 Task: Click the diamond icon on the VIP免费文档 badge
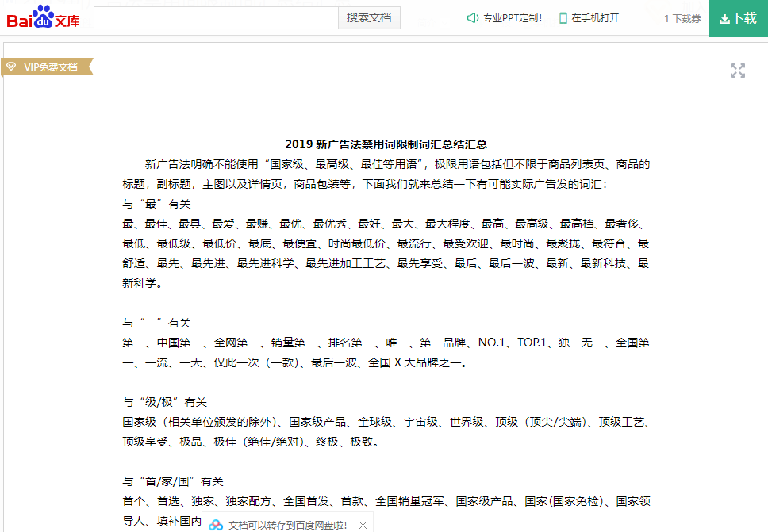tap(11, 67)
